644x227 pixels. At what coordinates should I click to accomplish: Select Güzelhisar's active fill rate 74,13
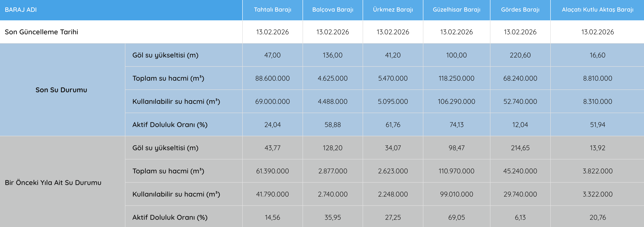coord(456,125)
